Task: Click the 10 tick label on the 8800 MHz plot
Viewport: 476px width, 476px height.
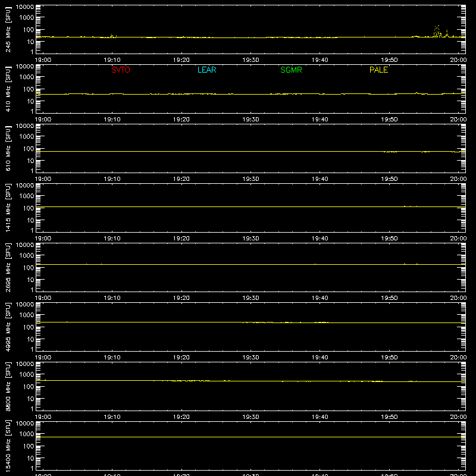Action: pyautogui.click(x=31, y=399)
